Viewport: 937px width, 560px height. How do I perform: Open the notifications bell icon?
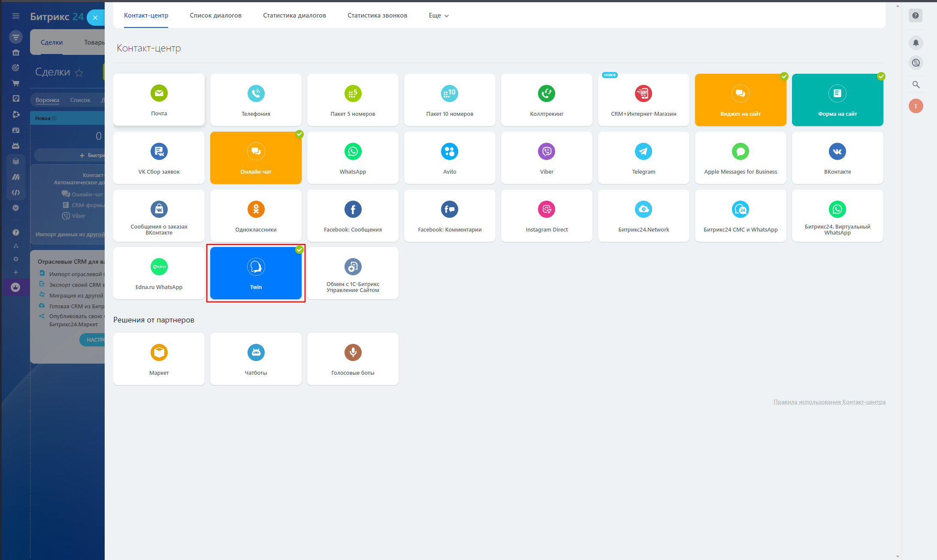[x=916, y=42]
